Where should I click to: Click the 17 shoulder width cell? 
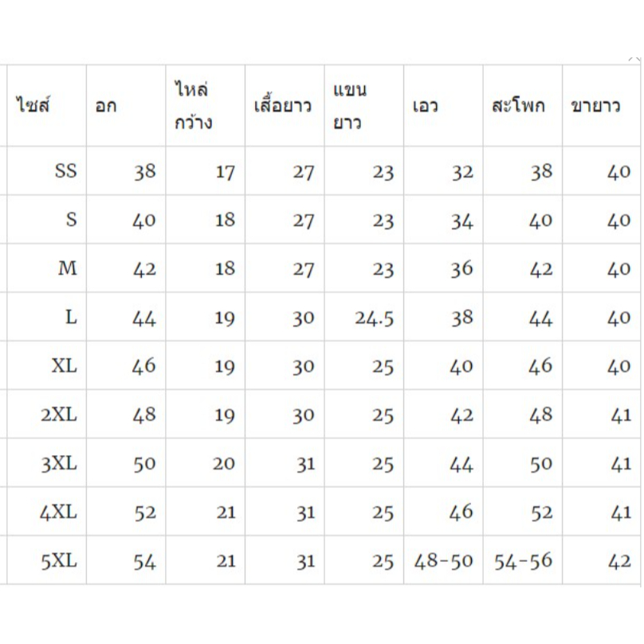[225, 171]
